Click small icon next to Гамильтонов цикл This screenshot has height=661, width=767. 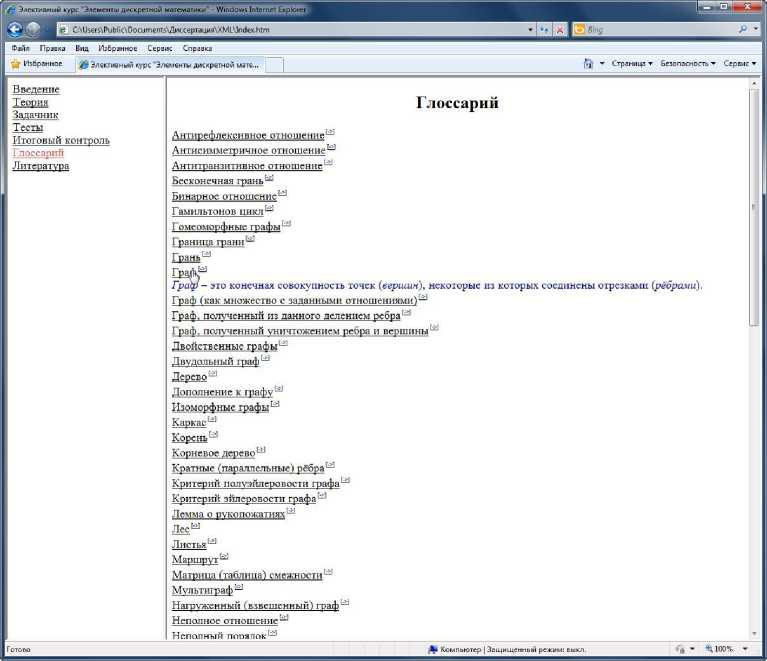(269, 208)
